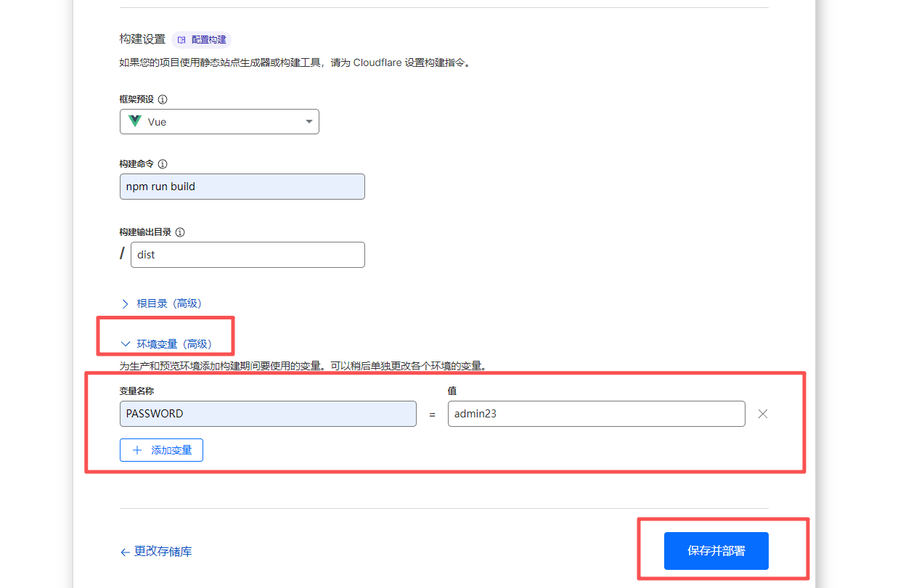Click the plus icon in 添加变量
Screen dimensions: 911x588
(x=137, y=450)
